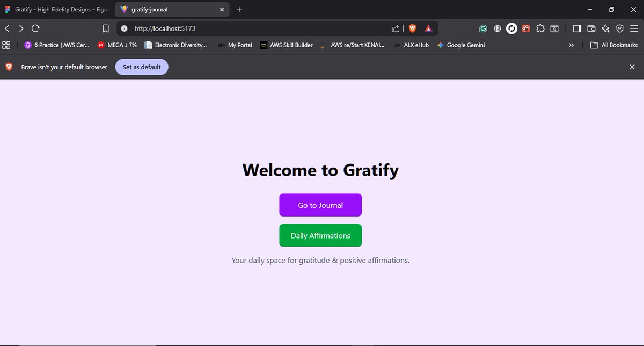The width and height of the screenshot is (644, 346).
Task: Reload the localhost page
Action: [35, 28]
